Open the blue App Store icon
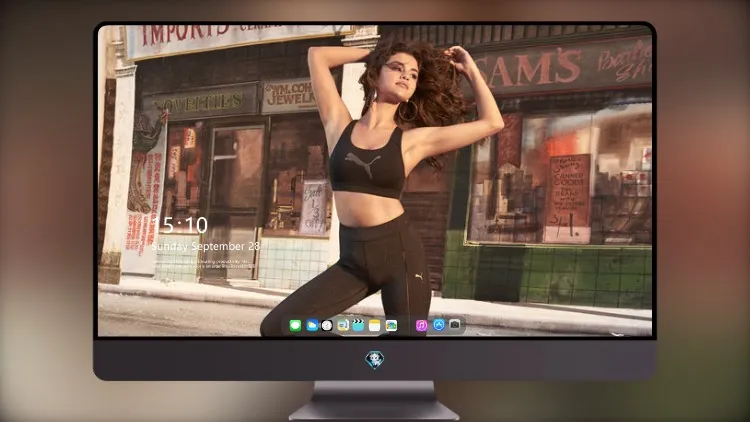Image resolution: width=750 pixels, height=422 pixels. (439, 325)
